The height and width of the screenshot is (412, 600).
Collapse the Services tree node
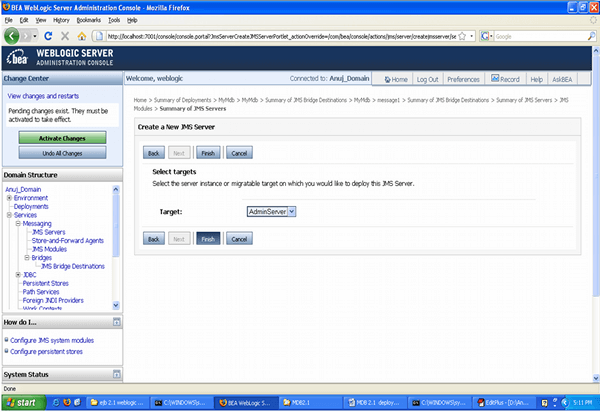[x=9, y=215]
